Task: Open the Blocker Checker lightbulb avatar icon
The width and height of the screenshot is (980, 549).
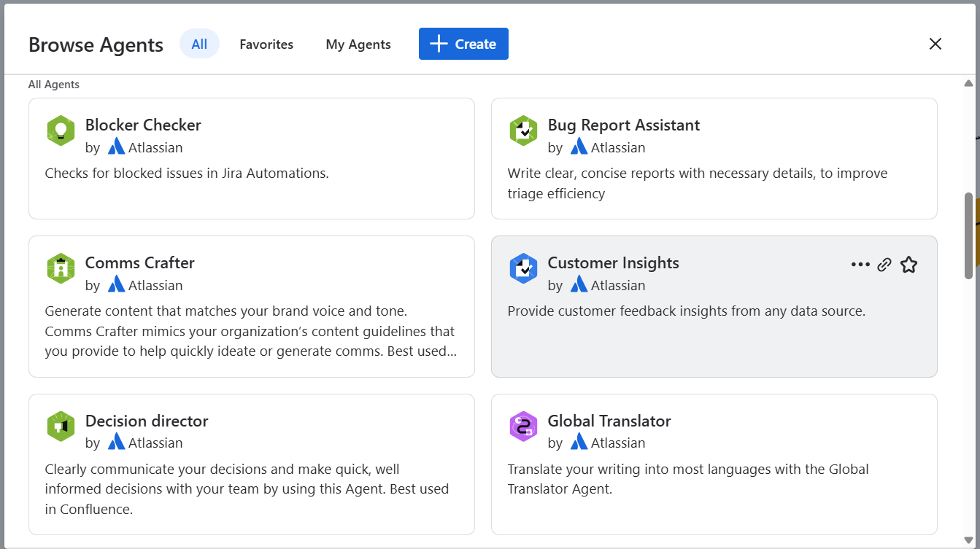Action: coord(61,131)
